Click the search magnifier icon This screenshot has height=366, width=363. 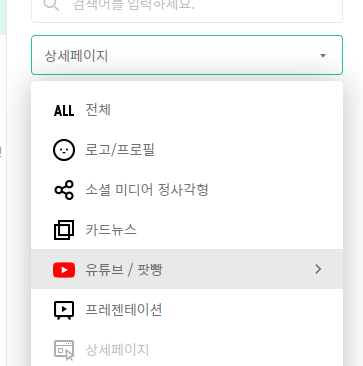[51, 5]
